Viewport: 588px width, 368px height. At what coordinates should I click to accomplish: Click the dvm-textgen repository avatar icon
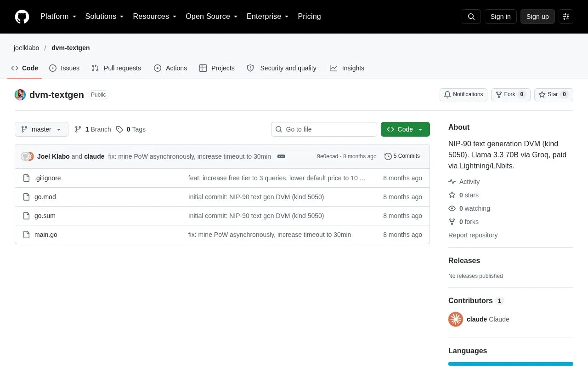20,95
